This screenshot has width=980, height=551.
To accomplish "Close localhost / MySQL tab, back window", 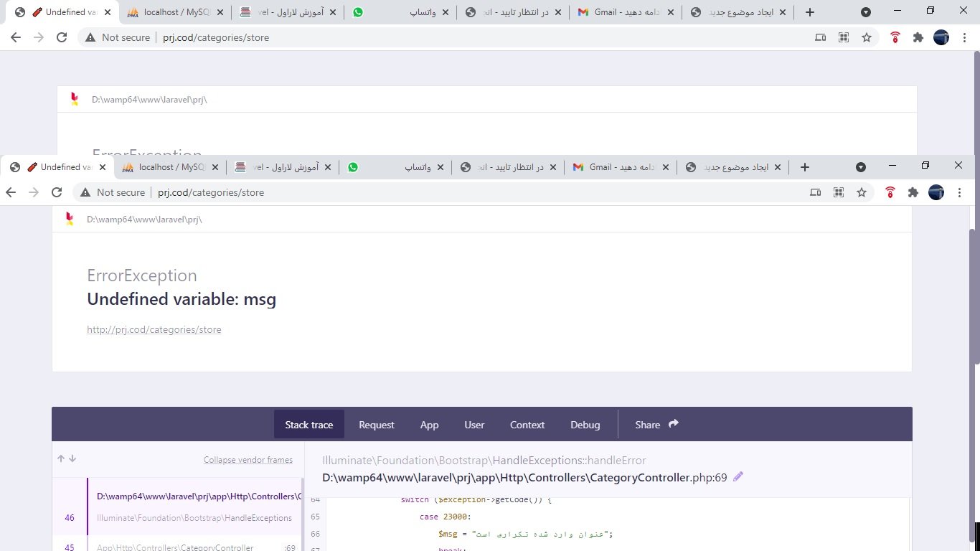I will point(220,12).
